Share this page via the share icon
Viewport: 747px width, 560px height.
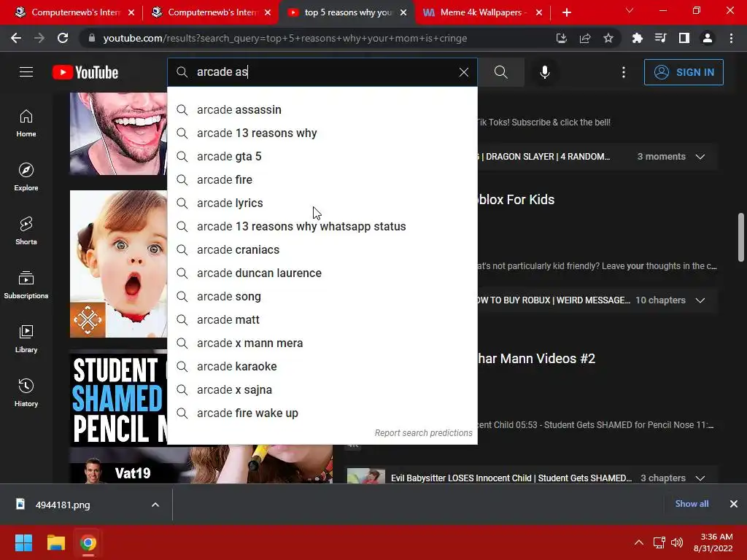point(584,38)
